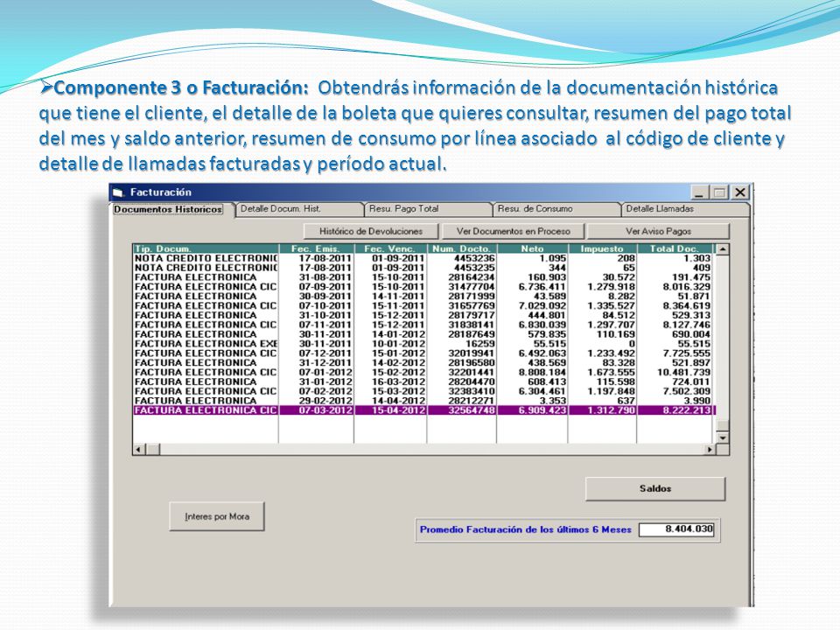Screen dimensions: 840x630
Task: Click the Neto column header
Action: pos(532,248)
